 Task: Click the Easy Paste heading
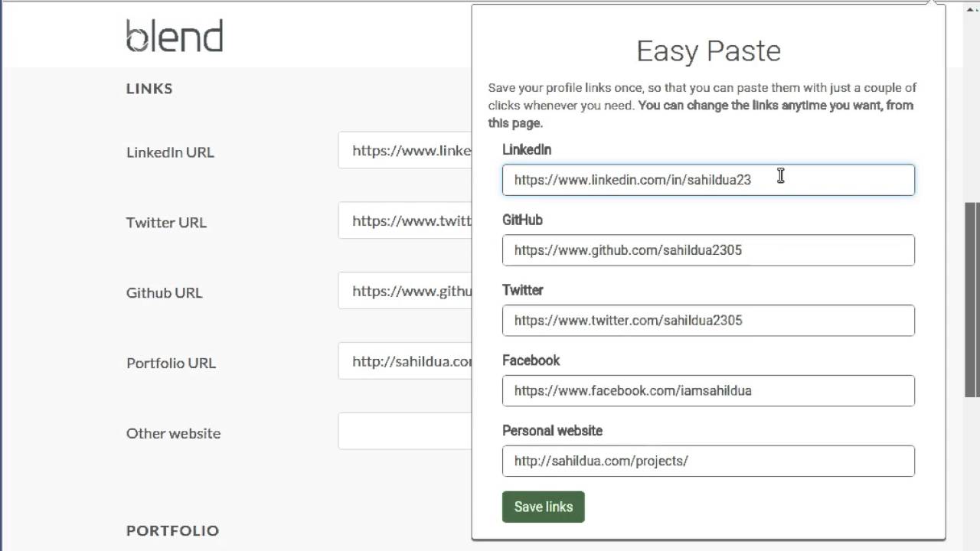tap(709, 51)
